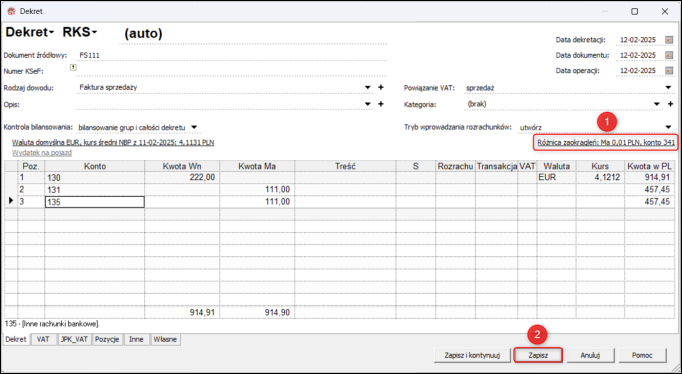Image resolution: width=682 pixels, height=374 pixels.
Task: Click Zapisz i kontynuuj button
Action: pyautogui.click(x=472, y=355)
